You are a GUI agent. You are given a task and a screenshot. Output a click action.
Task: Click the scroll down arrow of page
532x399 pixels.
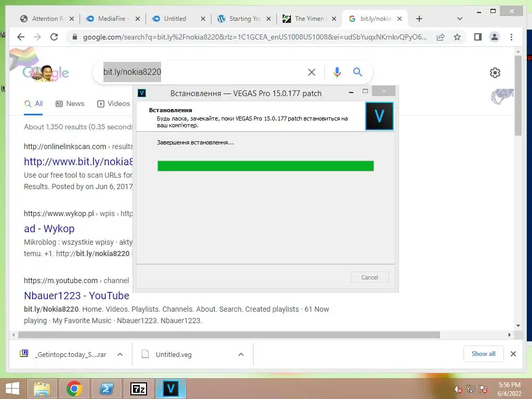tap(518, 326)
